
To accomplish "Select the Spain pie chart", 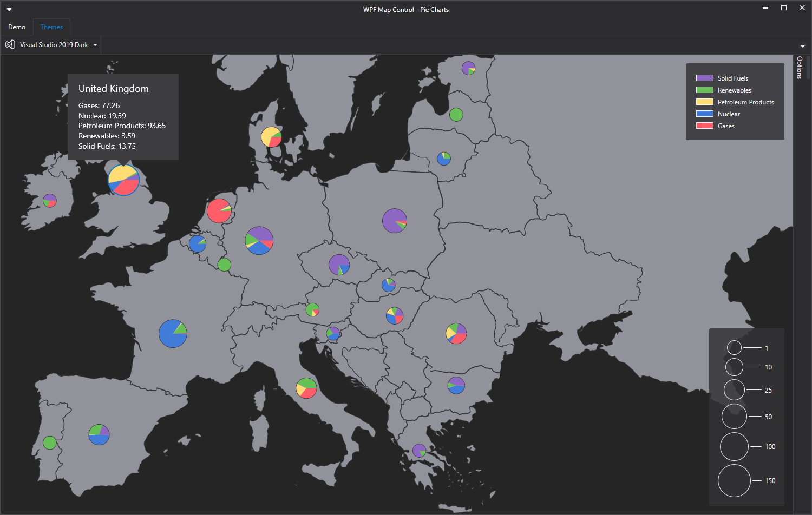I will [99, 434].
